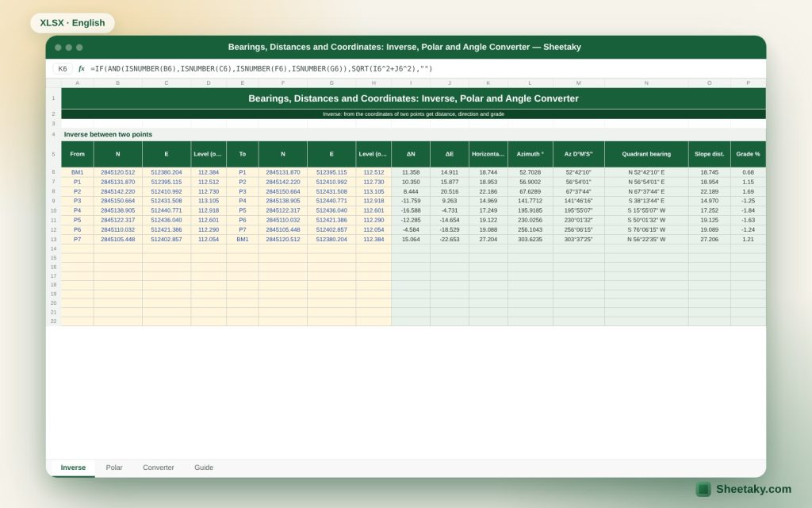Image resolution: width=812 pixels, height=508 pixels.
Task: Click the 'ΔN' header cell
Action: pyautogui.click(x=411, y=154)
